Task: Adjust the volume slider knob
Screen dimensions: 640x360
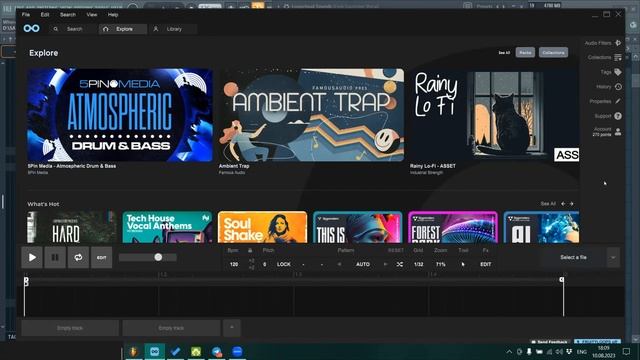Action: tap(158, 257)
